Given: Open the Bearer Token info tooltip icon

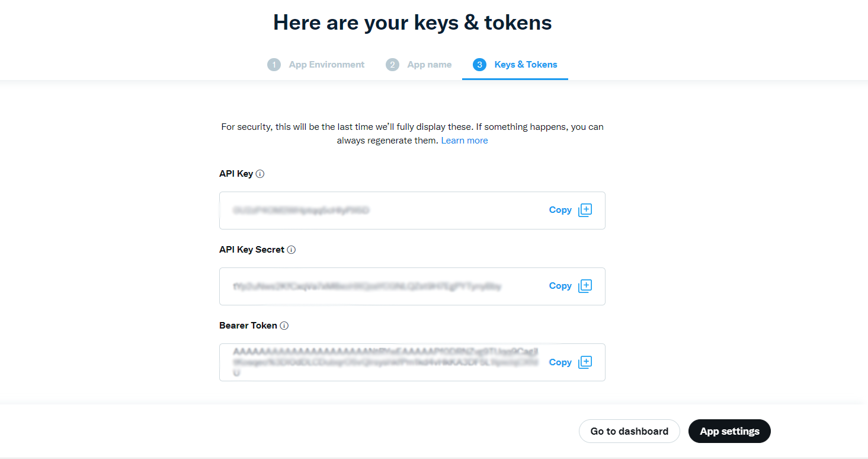Looking at the screenshot, I should (x=284, y=326).
